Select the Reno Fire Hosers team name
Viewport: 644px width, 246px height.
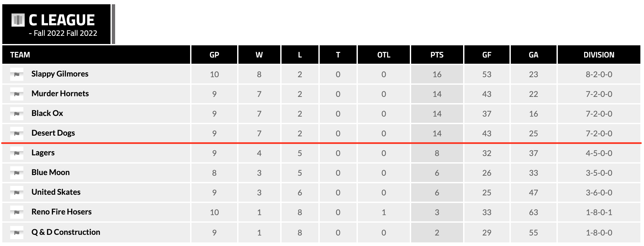[x=62, y=212]
